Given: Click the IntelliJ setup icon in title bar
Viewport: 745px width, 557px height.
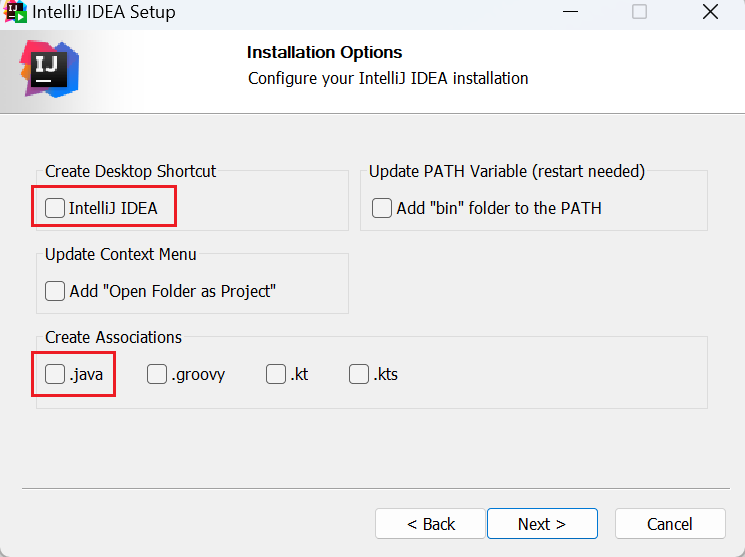Looking at the screenshot, I should 15,12.
